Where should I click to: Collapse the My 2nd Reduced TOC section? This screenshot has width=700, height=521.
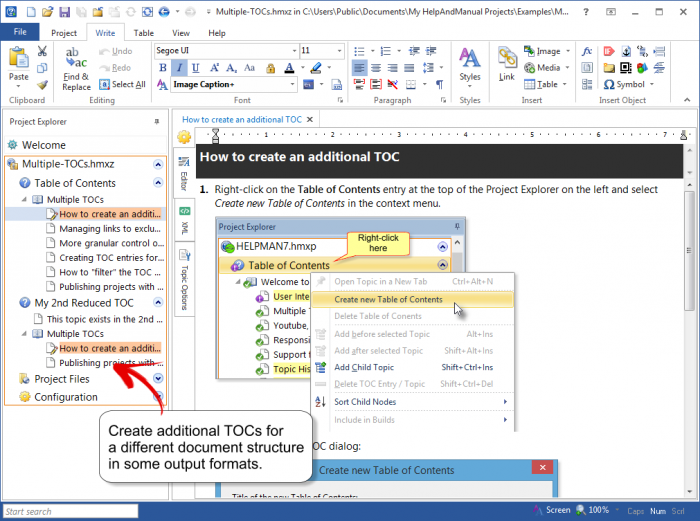pyautogui.click(x=158, y=303)
